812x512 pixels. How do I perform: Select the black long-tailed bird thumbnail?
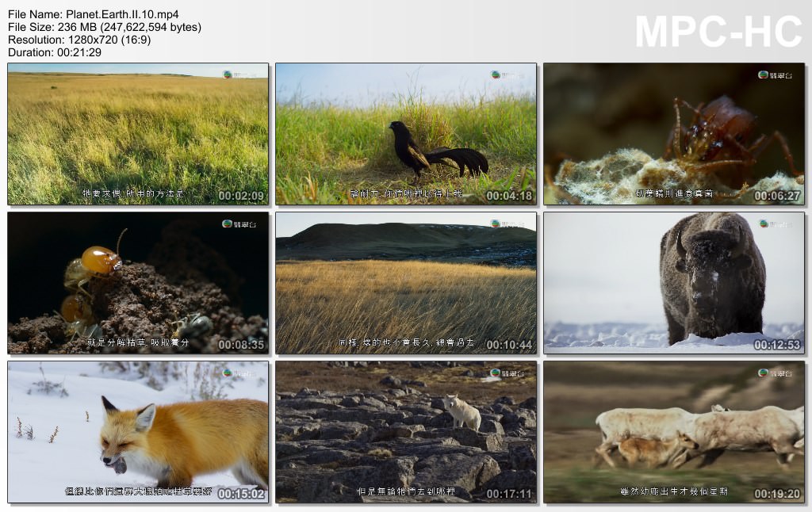406,134
